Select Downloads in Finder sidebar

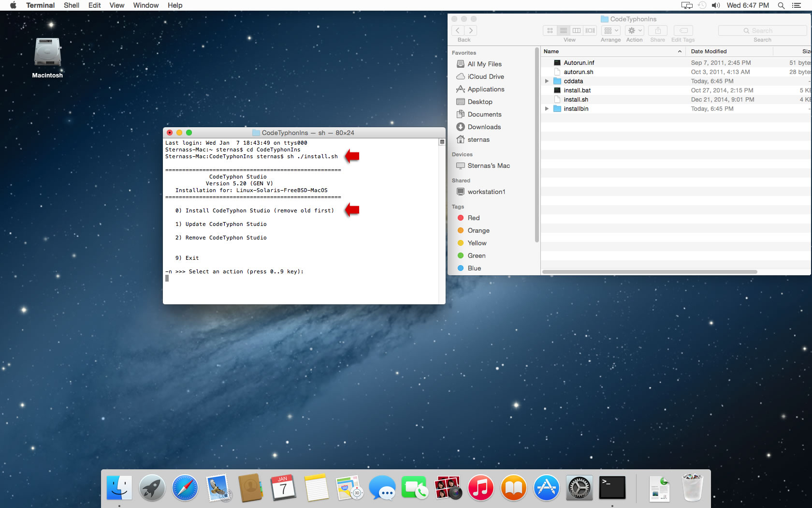[484, 127]
